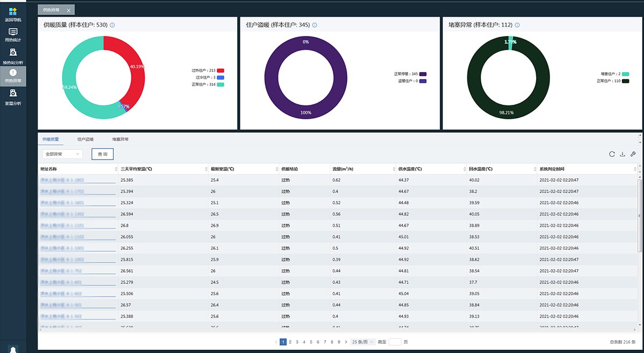Click the download icon above the table

[x=623, y=154]
